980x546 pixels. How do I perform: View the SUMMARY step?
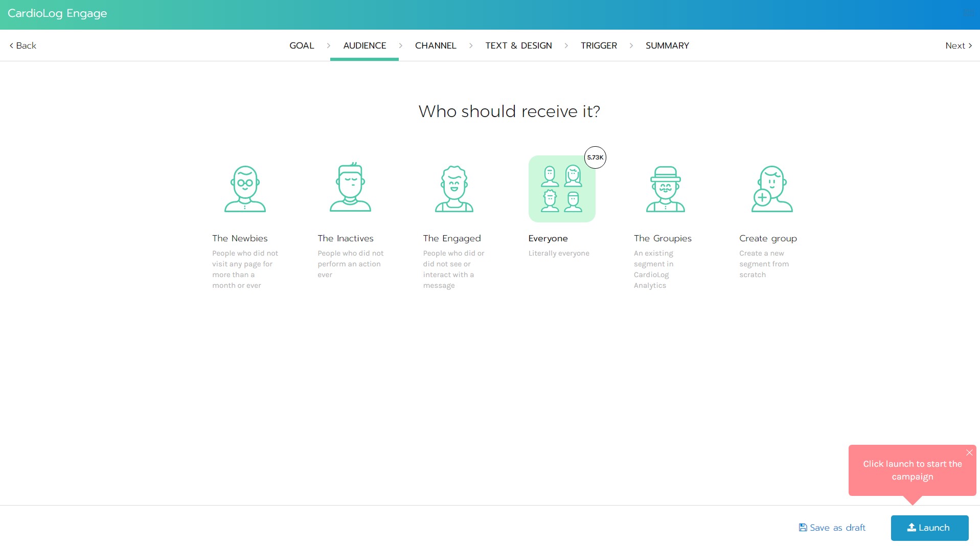click(667, 45)
